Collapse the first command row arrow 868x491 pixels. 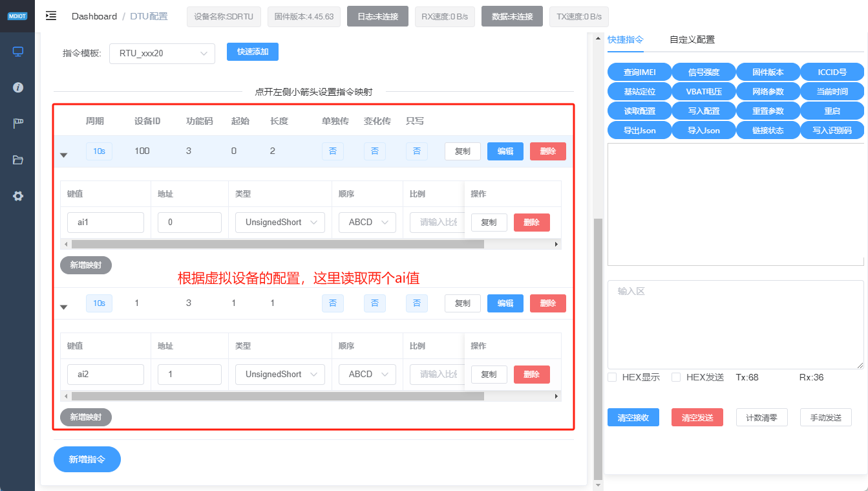tap(63, 155)
